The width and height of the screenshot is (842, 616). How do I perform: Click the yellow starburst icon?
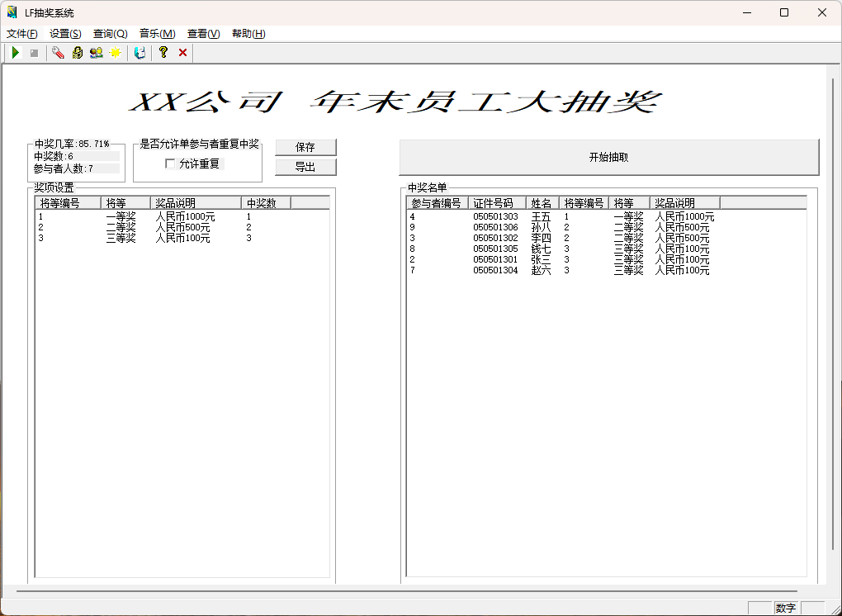click(116, 53)
